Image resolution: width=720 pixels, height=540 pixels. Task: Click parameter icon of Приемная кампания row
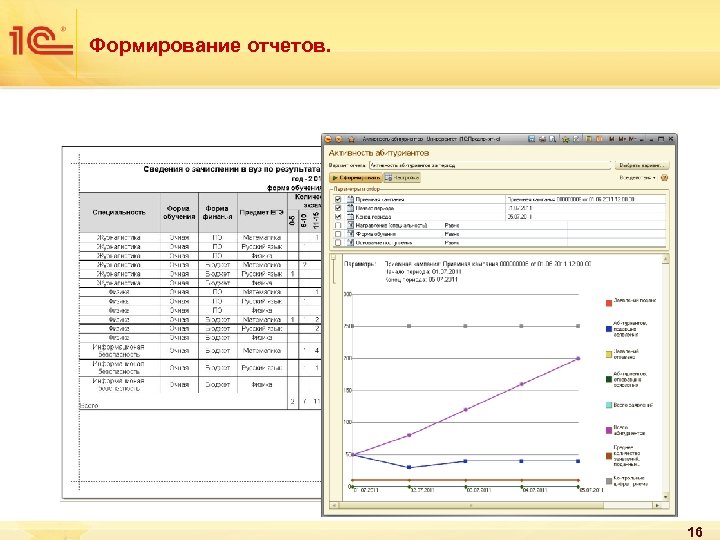tap(350, 199)
